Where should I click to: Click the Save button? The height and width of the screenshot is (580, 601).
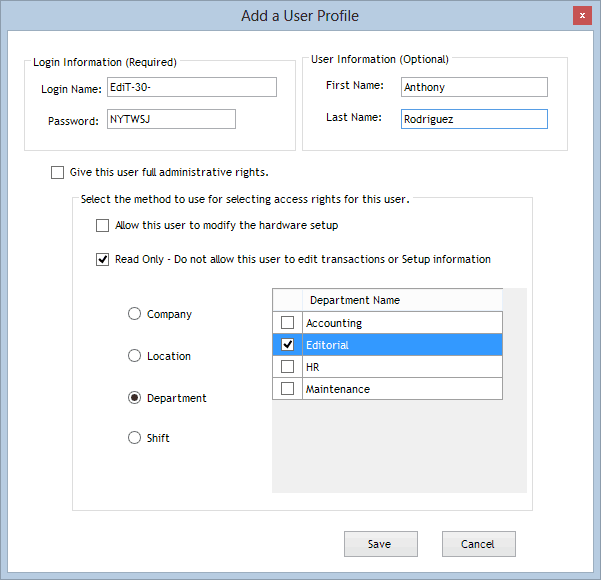[380, 544]
